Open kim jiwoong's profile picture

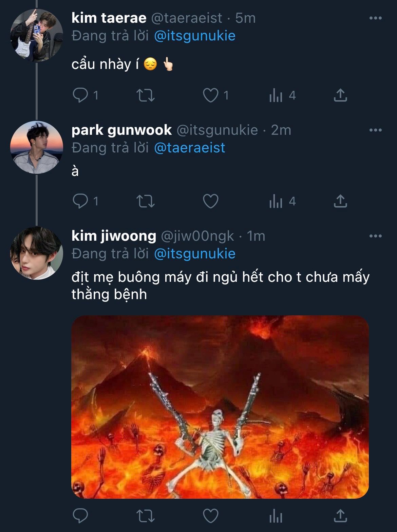pos(37,253)
